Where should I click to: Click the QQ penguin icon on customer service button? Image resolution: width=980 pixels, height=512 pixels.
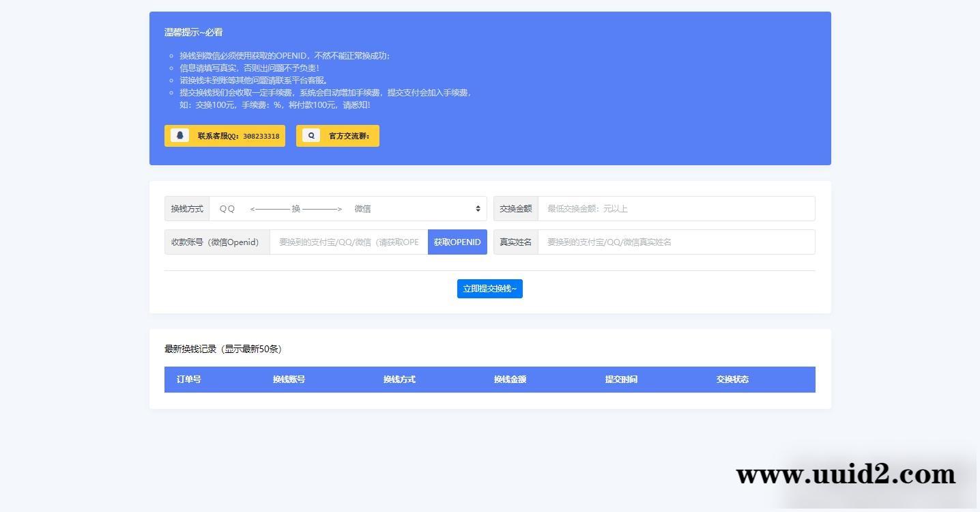(179, 135)
